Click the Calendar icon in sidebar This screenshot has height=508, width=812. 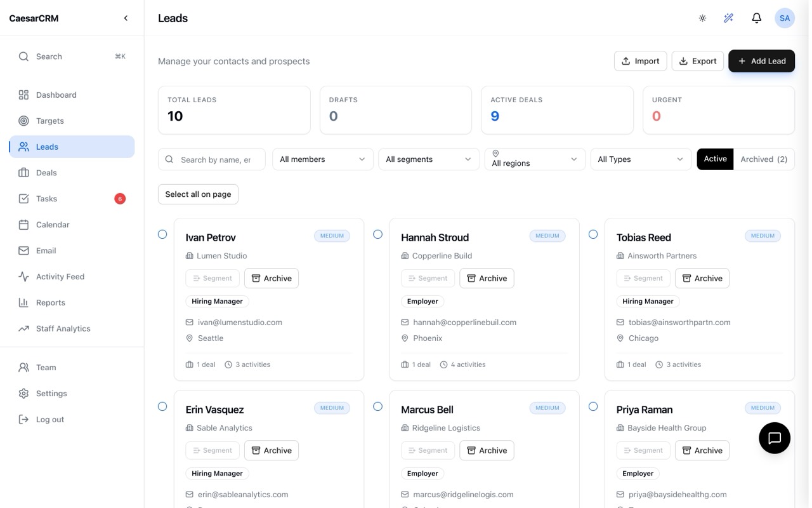(23, 225)
